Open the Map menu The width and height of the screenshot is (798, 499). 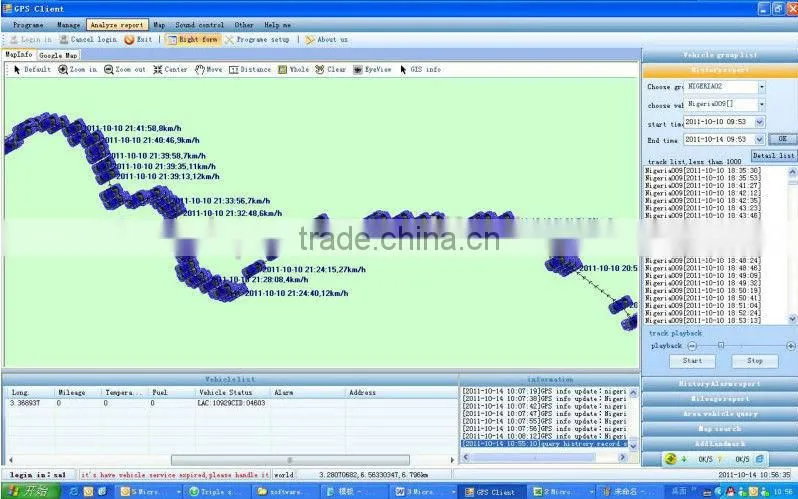tap(159, 24)
